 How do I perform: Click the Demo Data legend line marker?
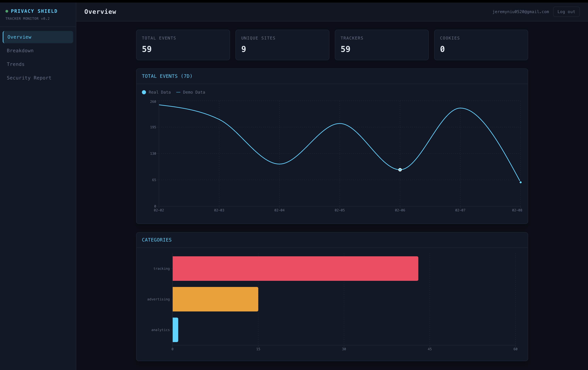tap(178, 92)
